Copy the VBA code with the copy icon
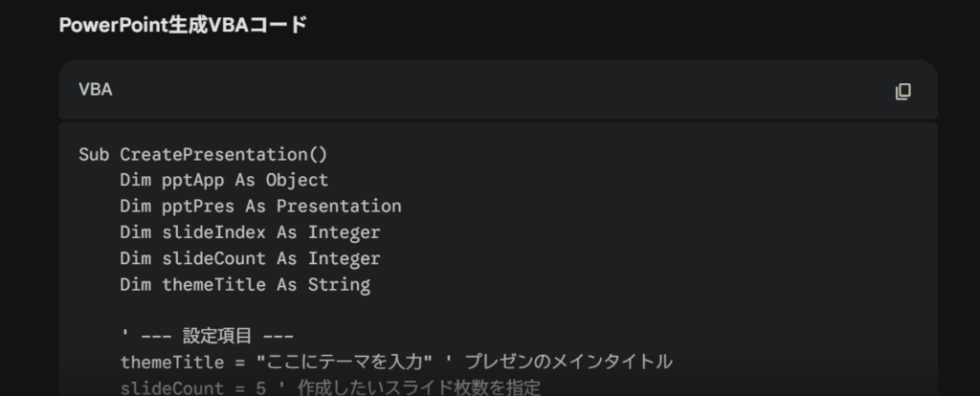Screen dimensions: 980x396 pos(902,91)
